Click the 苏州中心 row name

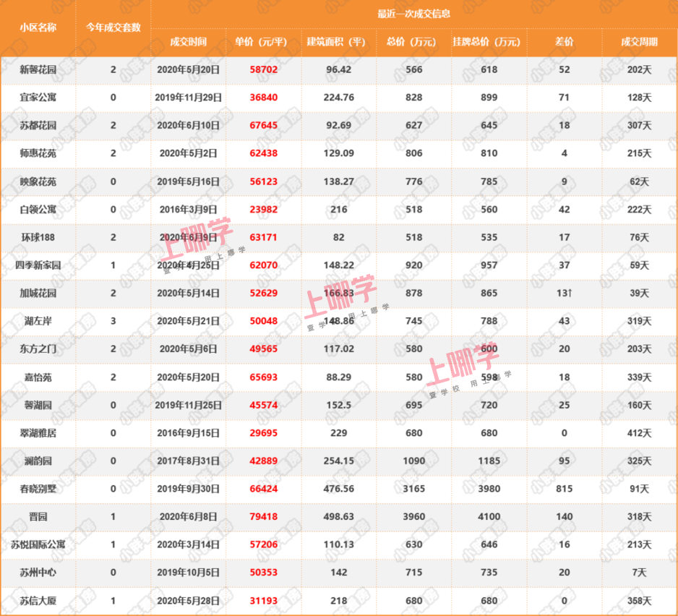[38, 573]
